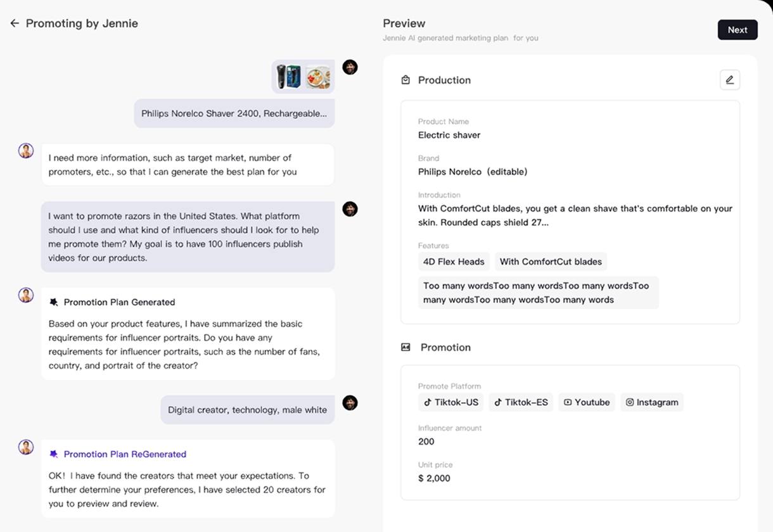Click the Based on your product features message
Viewport: 773px width, 532px height.
[x=184, y=345]
